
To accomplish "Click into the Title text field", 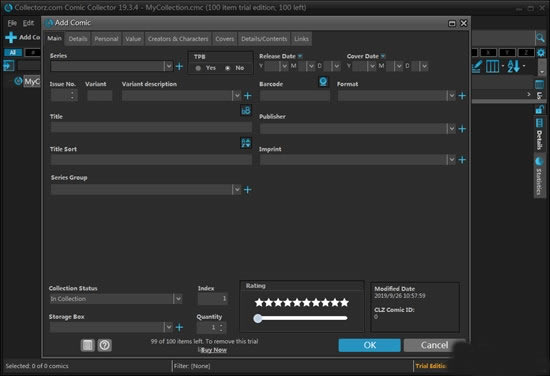I will point(151,127).
